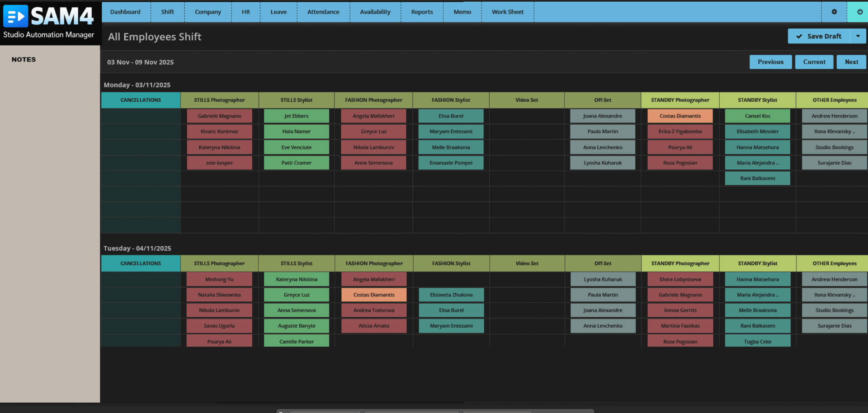Viewport: 868px width, 413px height.
Task: Advance to next week with Next
Action: tap(851, 62)
